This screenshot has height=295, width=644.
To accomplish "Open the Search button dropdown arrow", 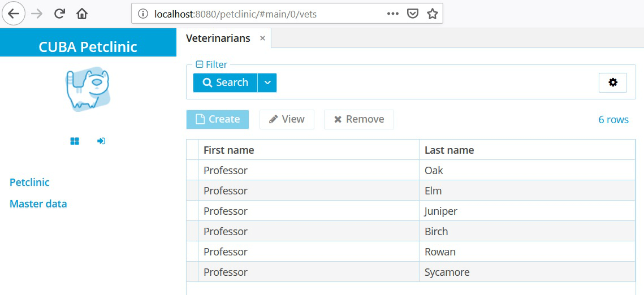I will click(267, 83).
